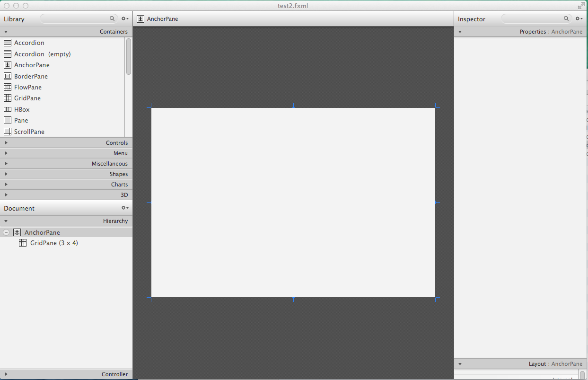The width and height of the screenshot is (588, 380).
Task: Open the Inspector gear menu
Action: tap(579, 19)
